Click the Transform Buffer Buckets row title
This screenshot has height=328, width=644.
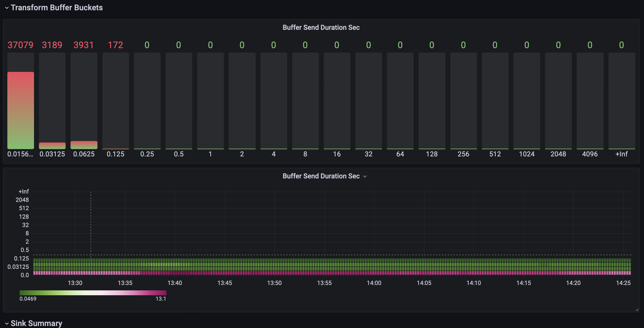[57, 8]
